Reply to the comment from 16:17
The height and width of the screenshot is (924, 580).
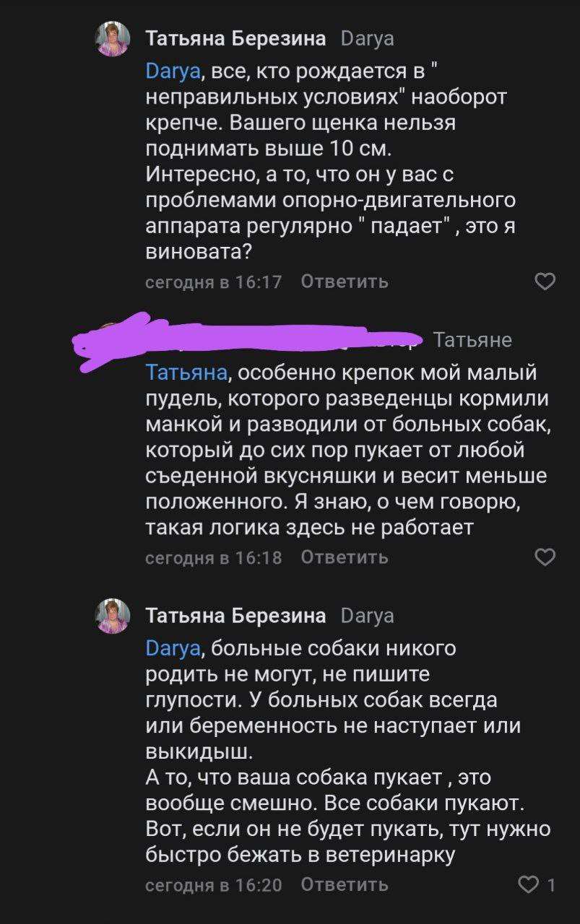[x=345, y=282]
